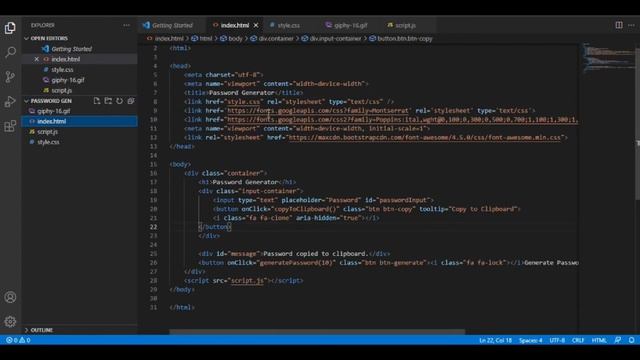Click the minimap code preview
The height and width of the screenshot is (360, 640).
(x=608, y=57)
